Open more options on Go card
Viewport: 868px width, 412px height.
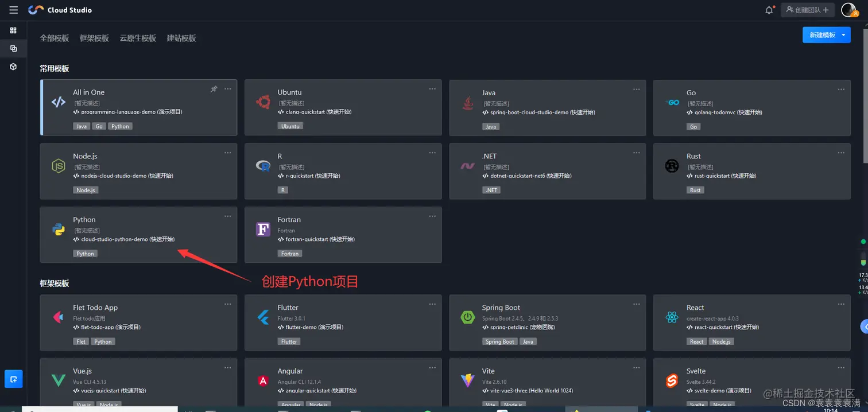pyautogui.click(x=841, y=89)
